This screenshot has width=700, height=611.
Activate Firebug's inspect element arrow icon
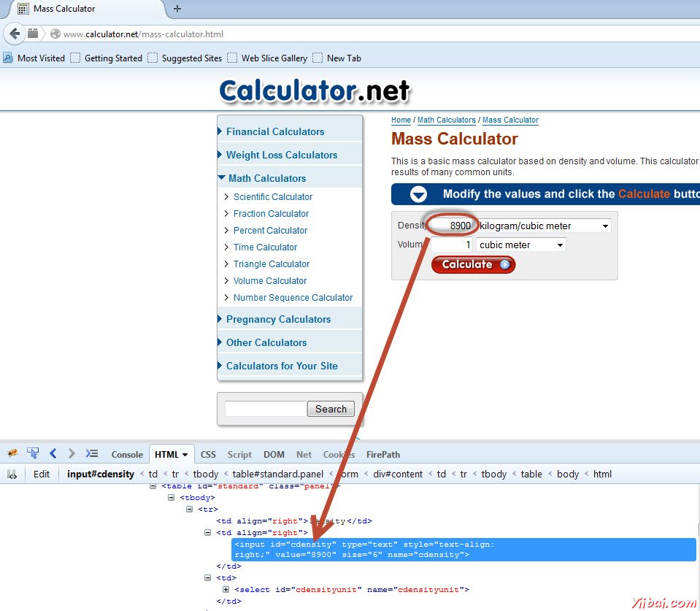point(33,454)
